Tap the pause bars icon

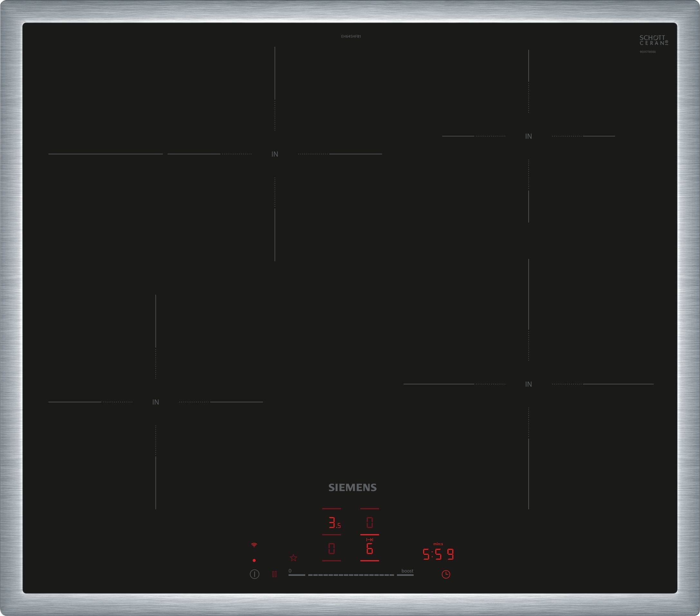point(274,574)
